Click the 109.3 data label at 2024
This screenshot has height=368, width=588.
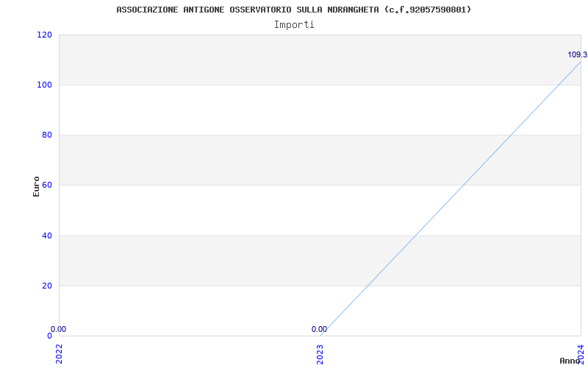578,54
